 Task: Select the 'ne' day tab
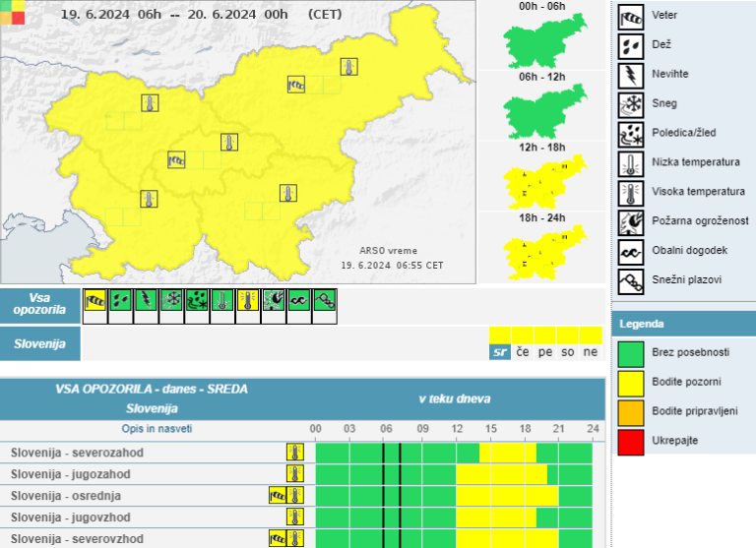coord(591,351)
